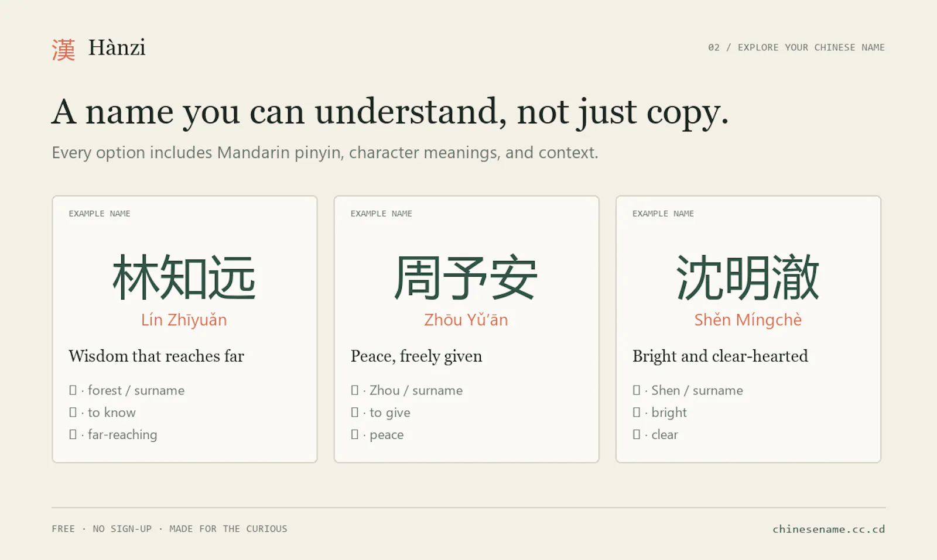Click 'EXAMPLE NAME' label on Shěn card

(663, 214)
